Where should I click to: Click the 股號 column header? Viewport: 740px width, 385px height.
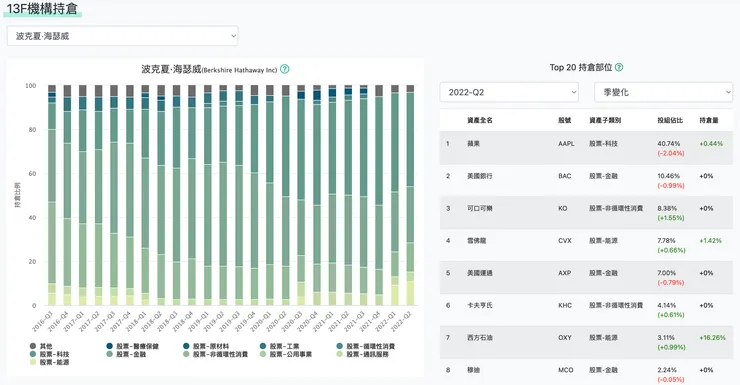564,120
